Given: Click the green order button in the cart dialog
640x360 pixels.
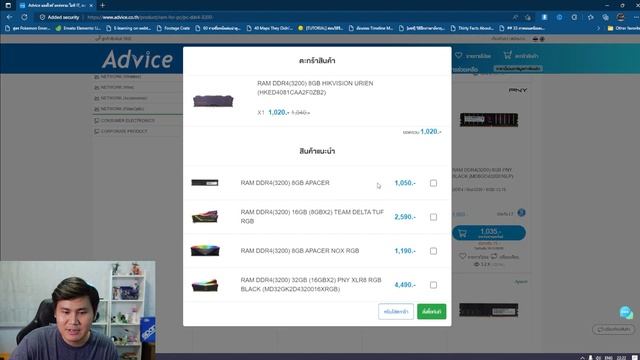Looking at the screenshot, I should click(x=431, y=311).
